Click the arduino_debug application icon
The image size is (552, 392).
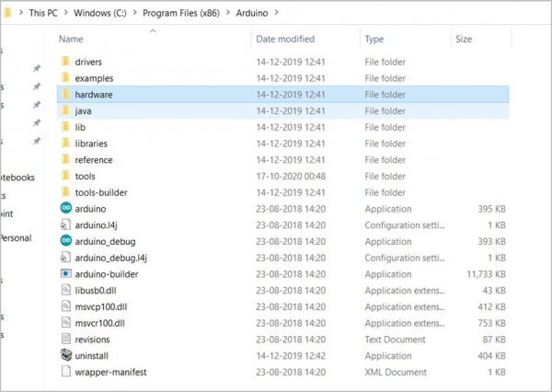coord(66,241)
